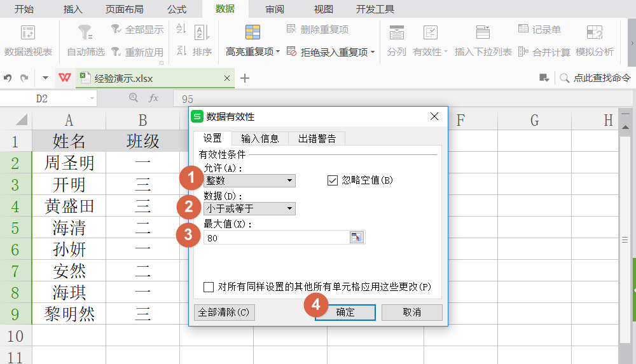Click the fx insert function icon
The image size is (636, 364).
pos(154,98)
